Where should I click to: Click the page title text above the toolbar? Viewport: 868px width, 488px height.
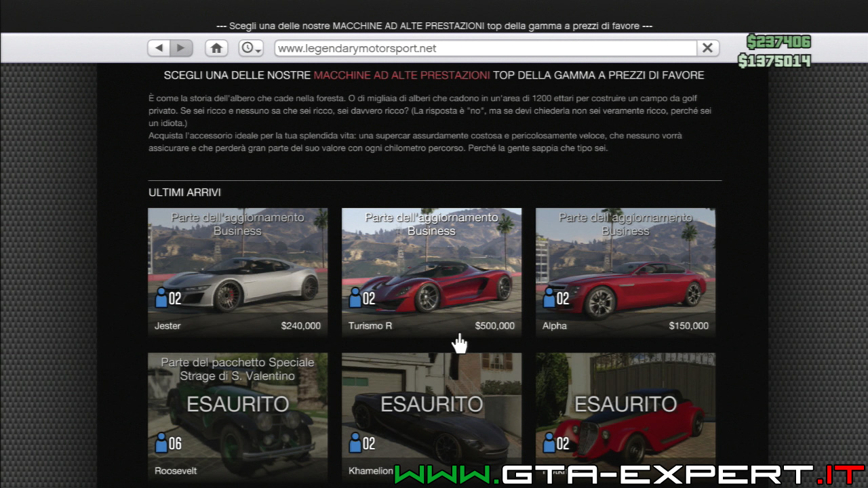click(434, 26)
